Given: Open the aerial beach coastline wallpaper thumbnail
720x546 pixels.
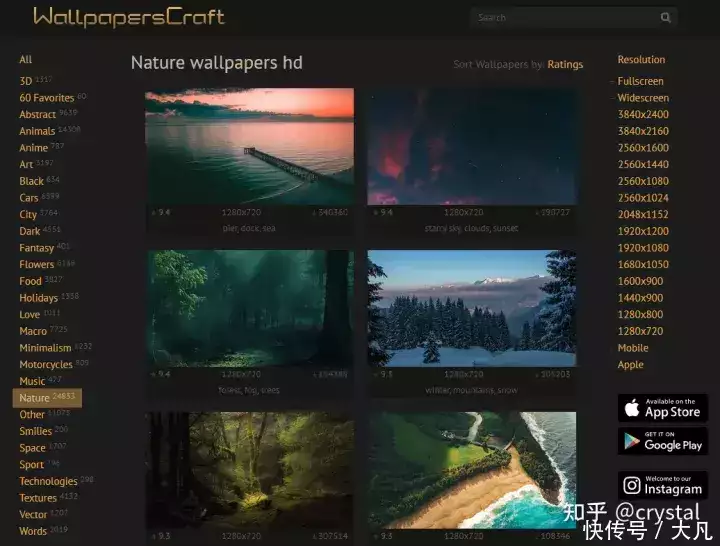Looking at the screenshot, I should click(472, 470).
